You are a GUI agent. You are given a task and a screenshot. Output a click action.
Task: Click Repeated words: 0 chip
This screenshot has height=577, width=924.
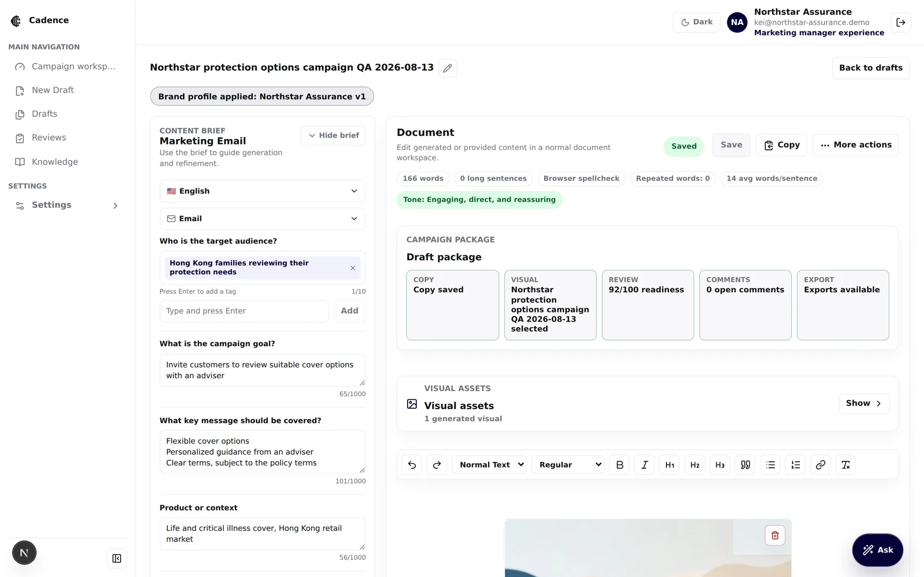click(672, 179)
